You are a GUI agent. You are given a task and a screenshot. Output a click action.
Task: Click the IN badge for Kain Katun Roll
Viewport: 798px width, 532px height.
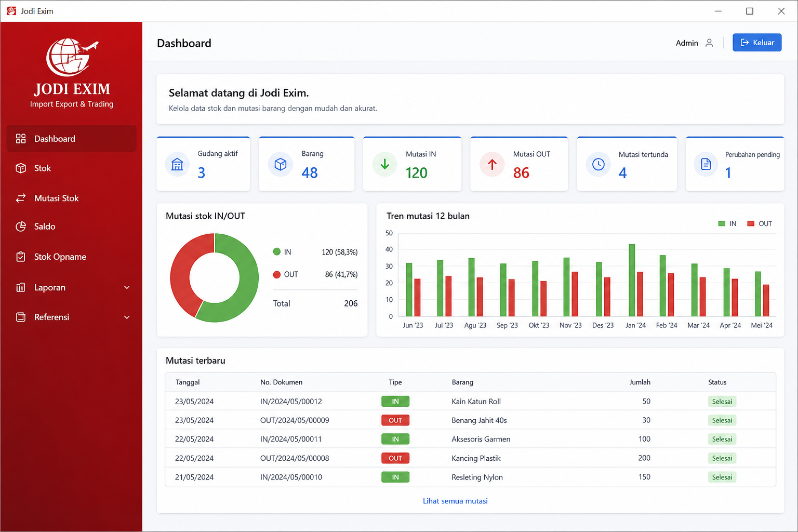(x=395, y=402)
